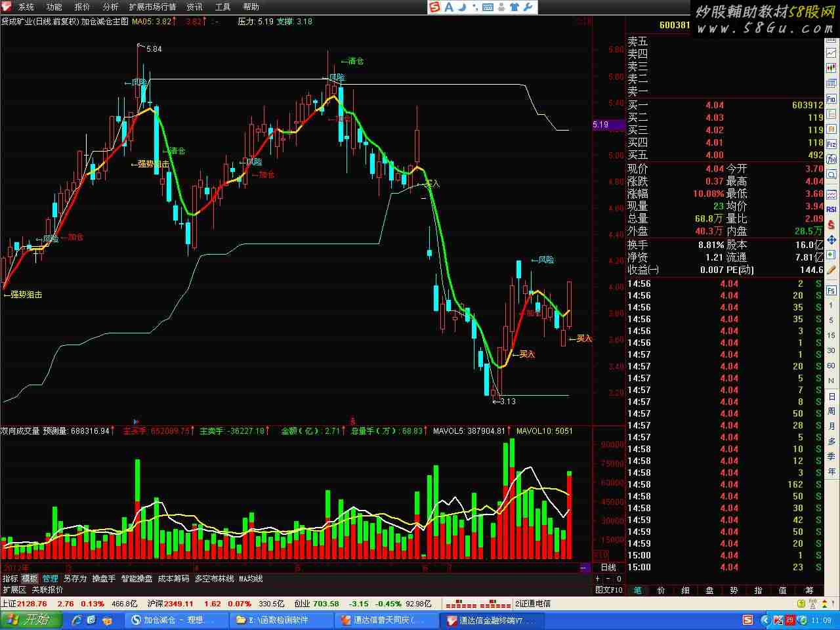Click the blue four-way move arrows icon
The height and width of the screenshot is (630, 840).
coord(831,240)
